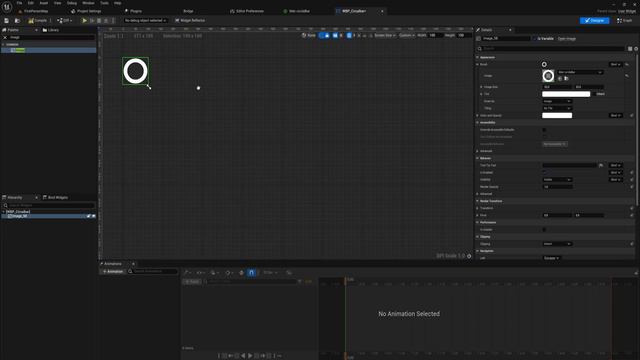Viewport: 640px width, 360px height.
Task: Click the sequencer keying record icon
Action: coord(241,273)
